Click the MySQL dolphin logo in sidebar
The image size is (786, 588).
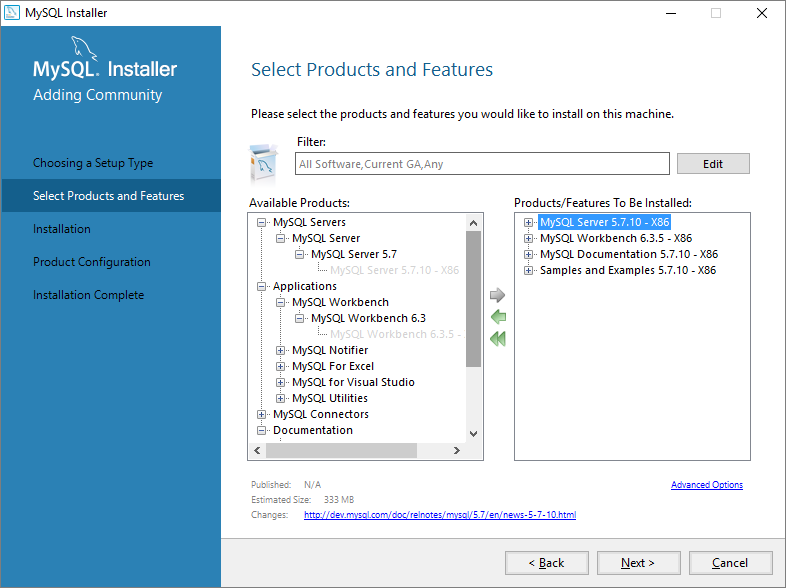pyautogui.click(x=83, y=49)
